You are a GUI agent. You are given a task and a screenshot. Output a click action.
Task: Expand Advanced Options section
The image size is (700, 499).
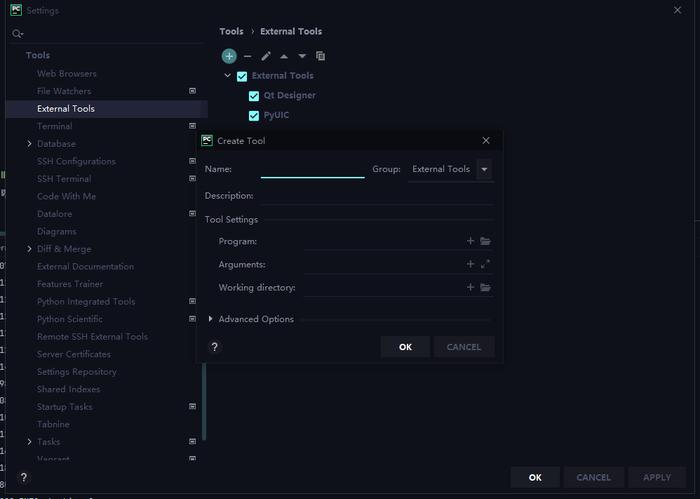click(x=210, y=319)
